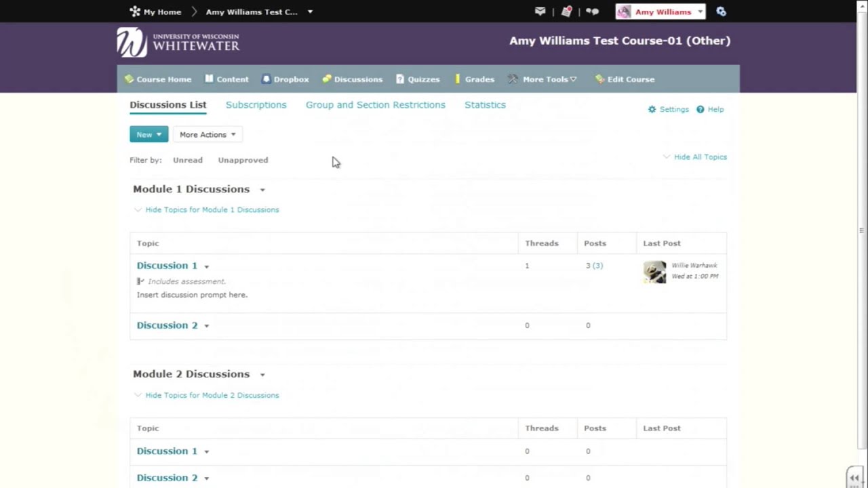Click the Dropbox icon in navbar
Screen dimensions: 868x488
coord(267,79)
